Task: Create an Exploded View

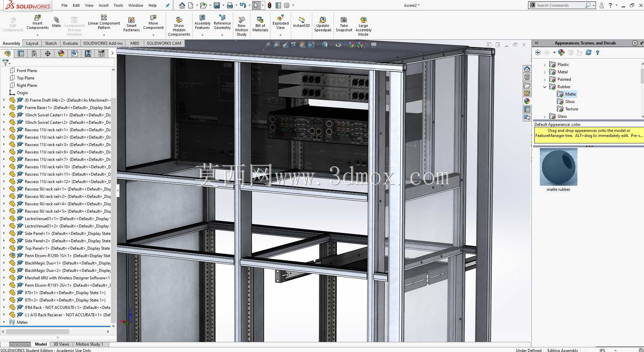Action: 281,22
